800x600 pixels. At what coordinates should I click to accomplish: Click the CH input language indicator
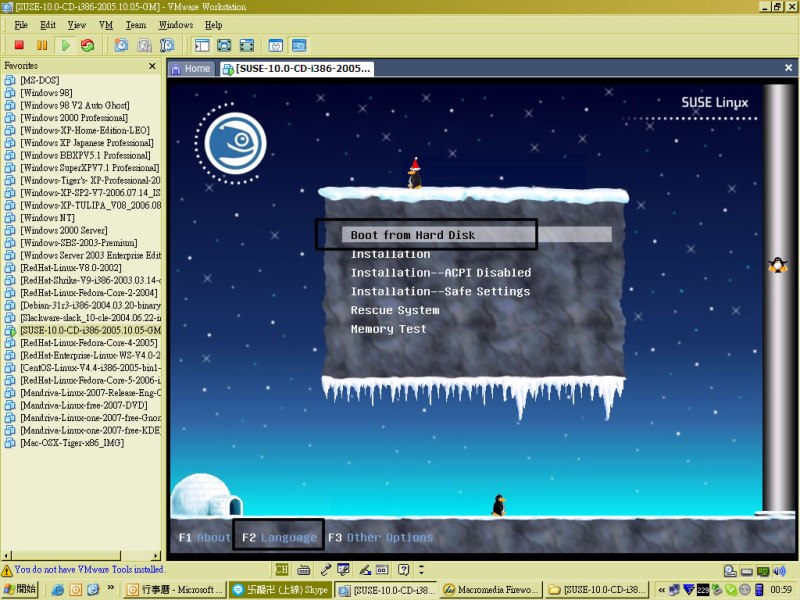point(282,569)
